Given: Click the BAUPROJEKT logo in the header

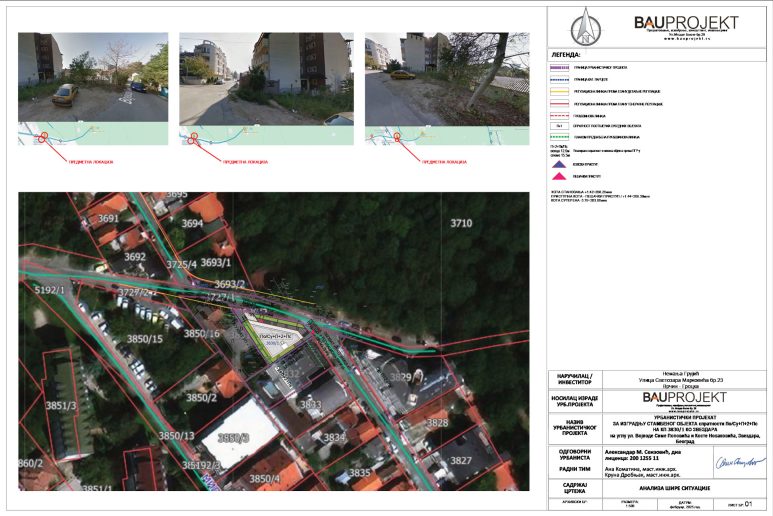Looking at the screenshot, I should click(685, 24).
